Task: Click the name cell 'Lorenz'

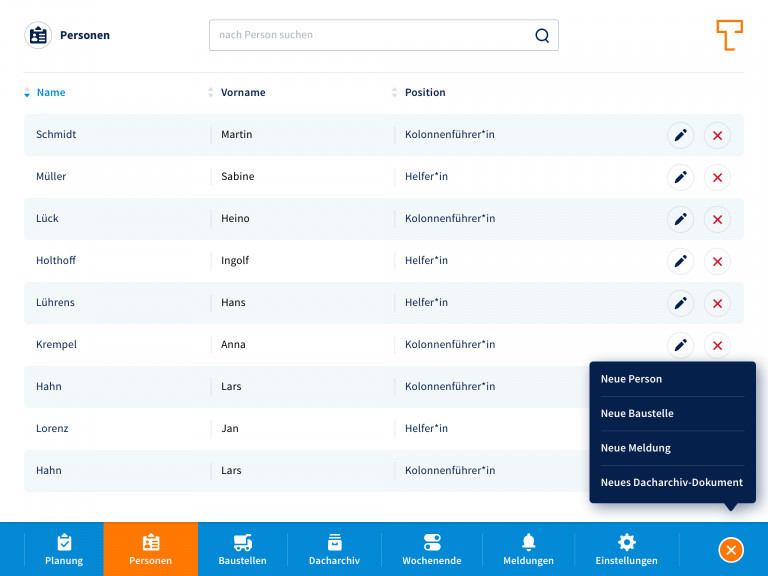Action: click(52, 429)
